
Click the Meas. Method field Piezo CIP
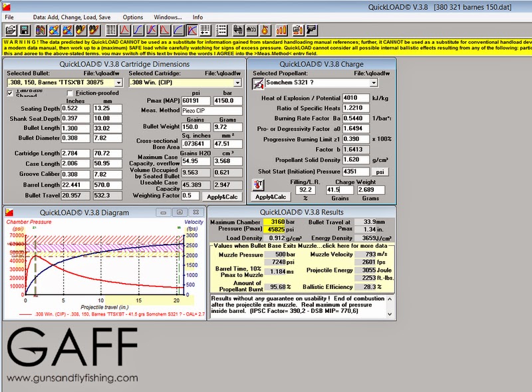(212, 110)
